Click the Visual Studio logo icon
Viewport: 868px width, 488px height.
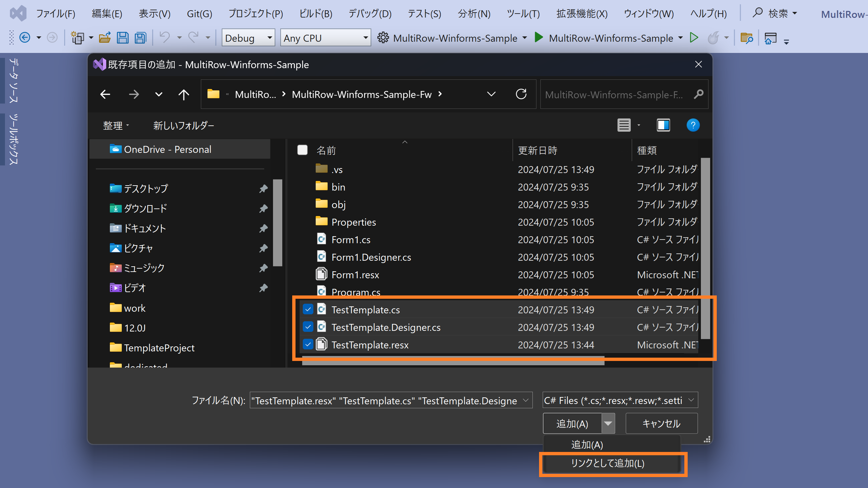[x=18, y=14]
